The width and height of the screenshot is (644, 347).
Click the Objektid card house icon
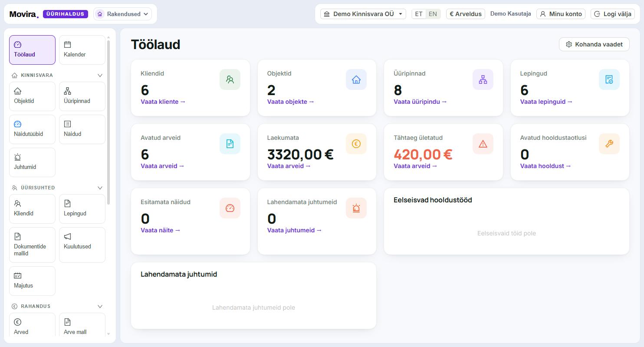pos(356,79)
